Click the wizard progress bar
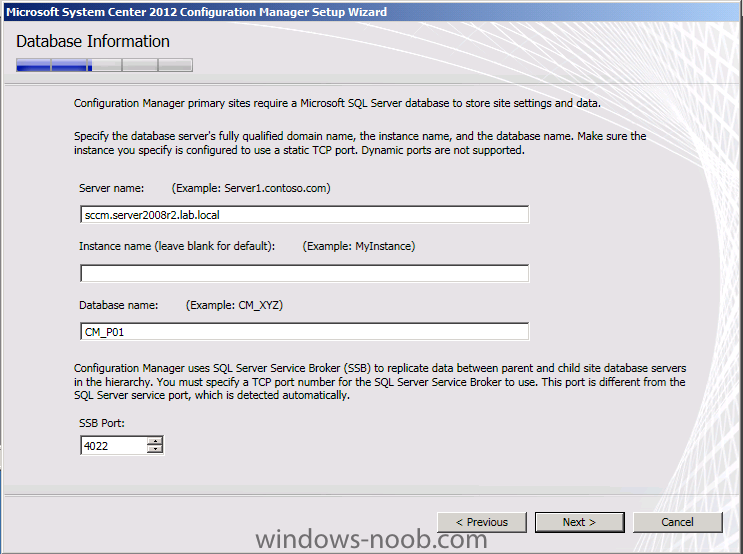Viewport: 743px width, 554px height. pyautogui.click(x=104, y=65)
